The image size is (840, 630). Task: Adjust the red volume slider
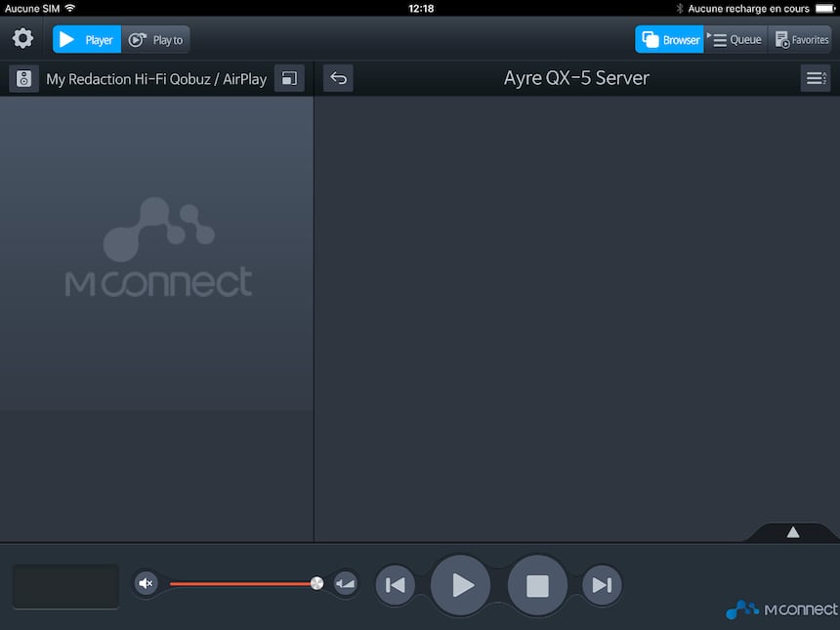[243, 583]
